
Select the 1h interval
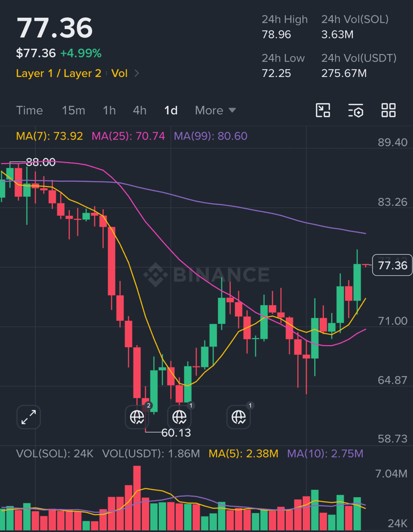pos(109,110)
